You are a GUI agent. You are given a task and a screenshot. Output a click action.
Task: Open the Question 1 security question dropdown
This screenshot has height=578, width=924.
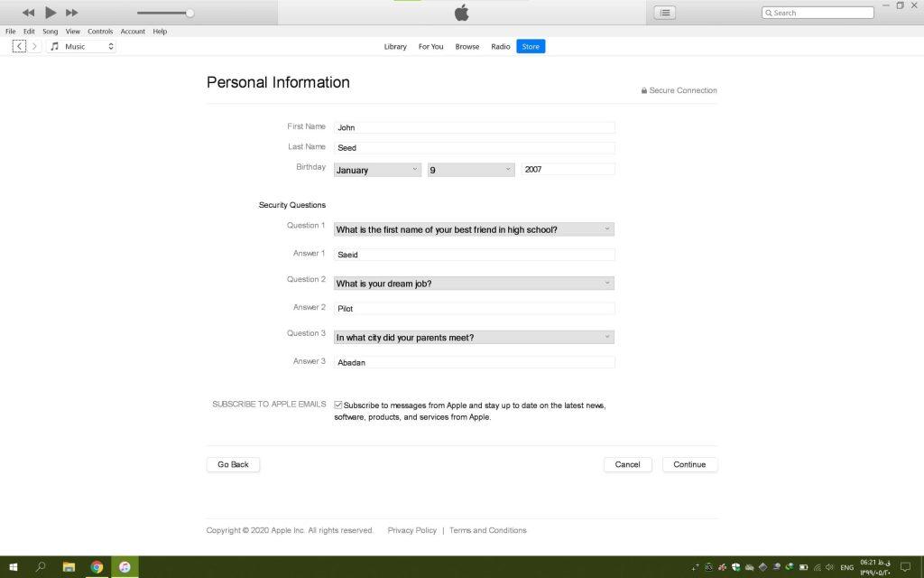tap(474, 229)
